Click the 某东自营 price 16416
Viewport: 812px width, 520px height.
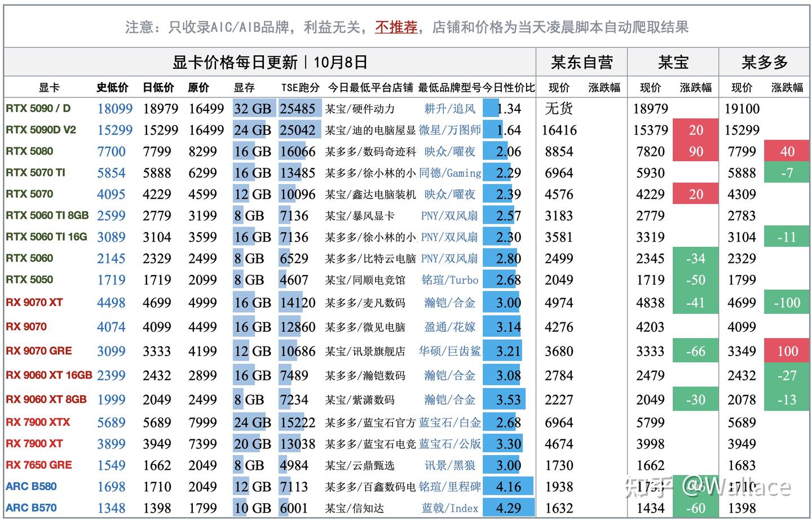pyautogui.click(x=559, y=130)
